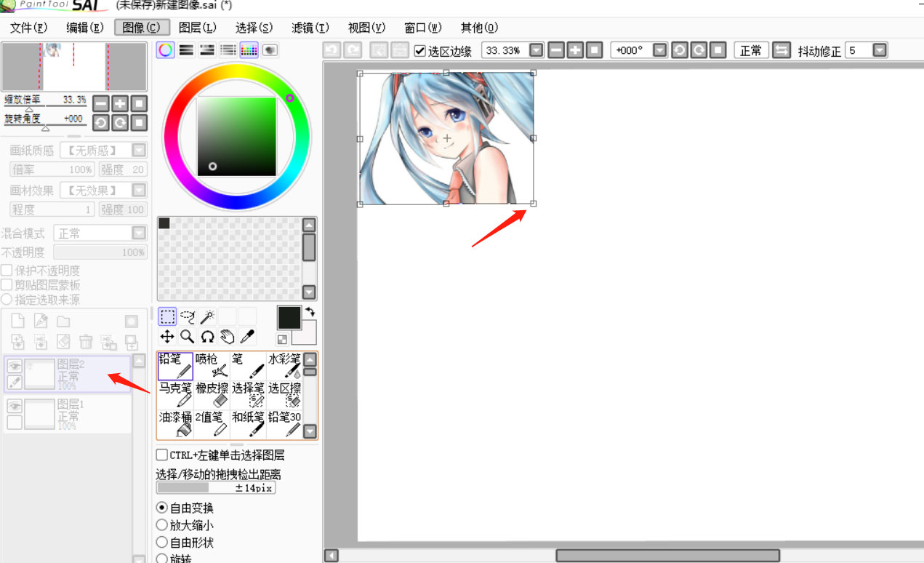Select the 图层1 layer row

68,414
